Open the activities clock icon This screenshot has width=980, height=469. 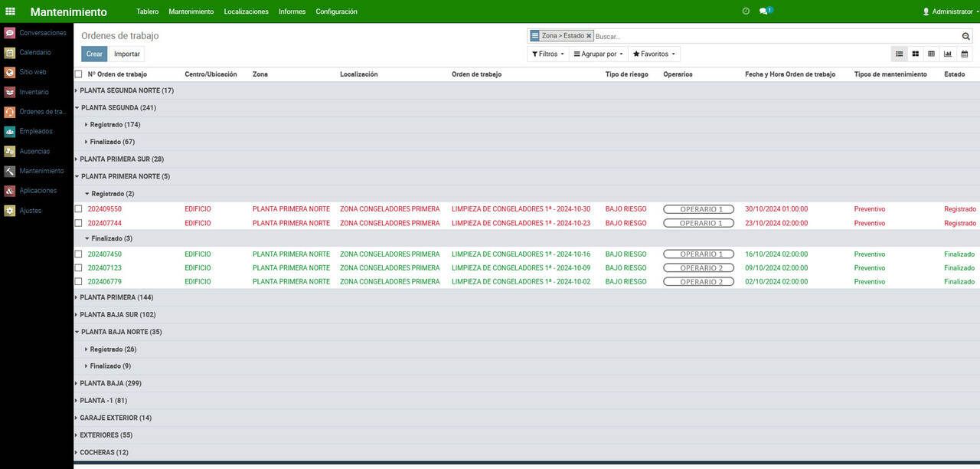tap(746, 11)
